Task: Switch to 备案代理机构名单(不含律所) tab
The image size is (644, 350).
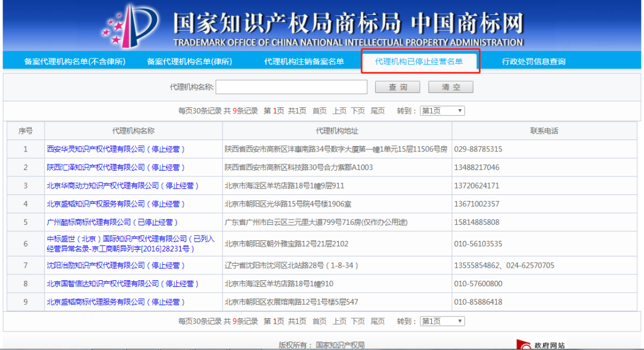Action: point(75,61)
